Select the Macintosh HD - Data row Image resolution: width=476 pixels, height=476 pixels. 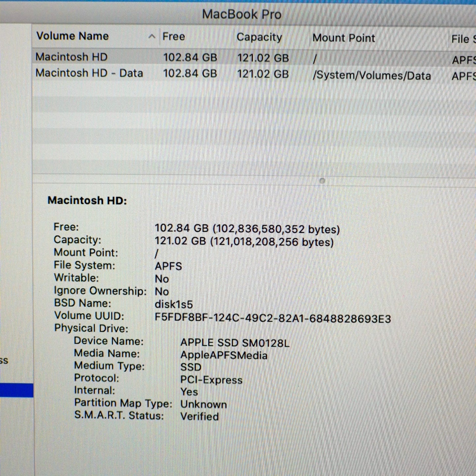point(89,73)
